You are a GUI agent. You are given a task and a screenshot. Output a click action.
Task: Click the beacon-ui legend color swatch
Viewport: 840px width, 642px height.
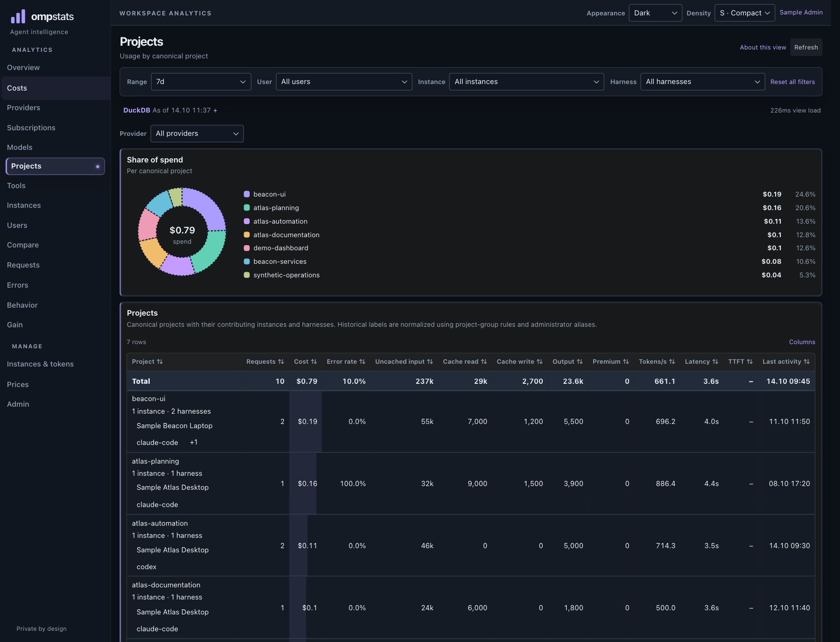247,194
